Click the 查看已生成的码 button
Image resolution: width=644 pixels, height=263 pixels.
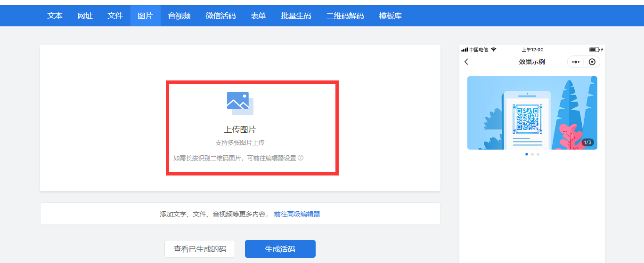coord(200,249)
